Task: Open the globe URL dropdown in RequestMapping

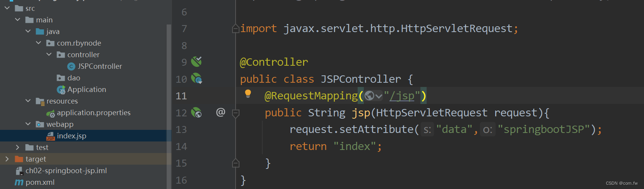Action: click(374, 95)
